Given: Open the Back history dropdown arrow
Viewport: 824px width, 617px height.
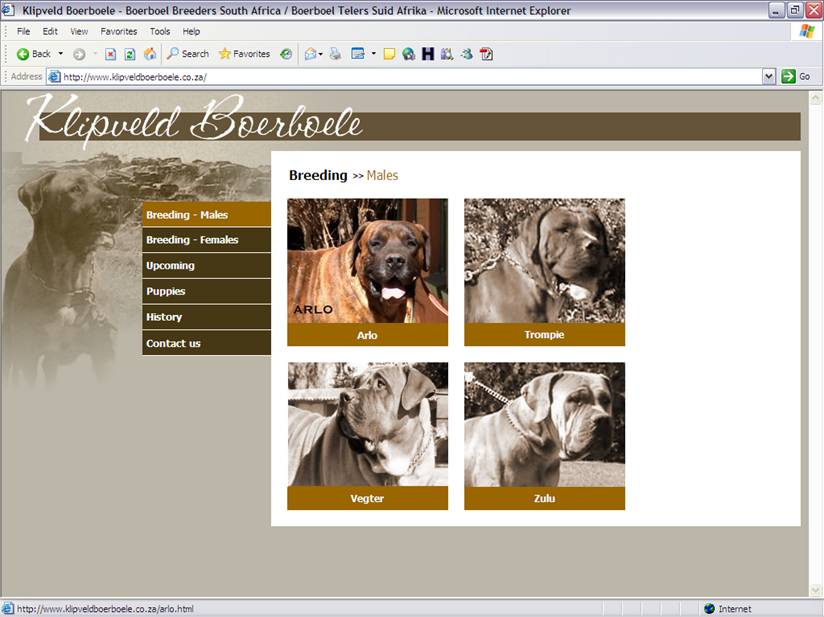Looking at the screenshot, I should point(60,54).
